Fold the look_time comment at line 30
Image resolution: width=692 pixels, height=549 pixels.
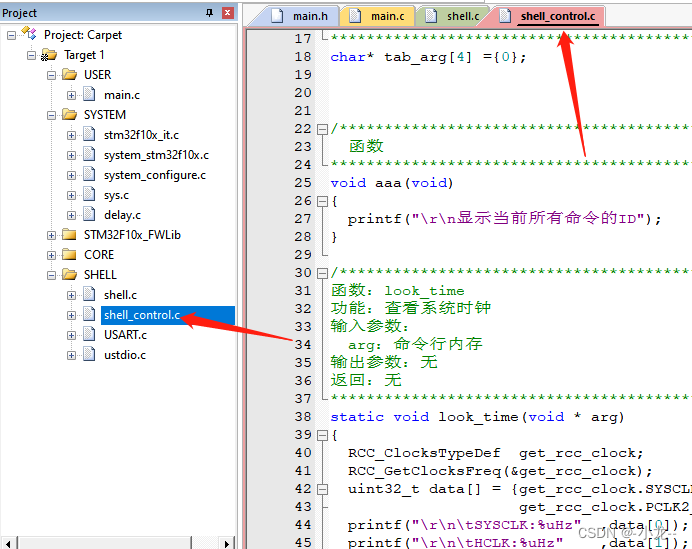[x=323, y=274]
